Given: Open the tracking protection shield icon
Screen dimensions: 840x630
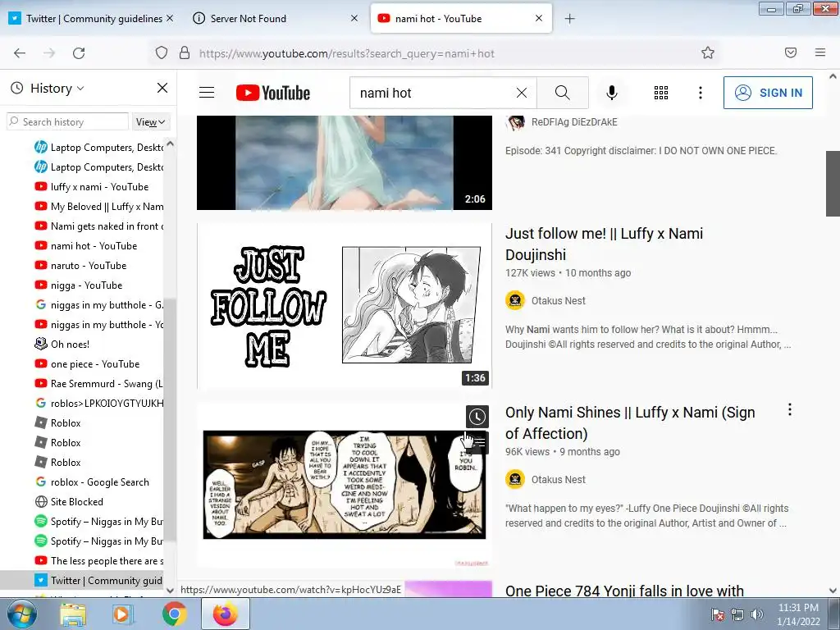Looking at the screenshot, I should [x=162, y=53].
